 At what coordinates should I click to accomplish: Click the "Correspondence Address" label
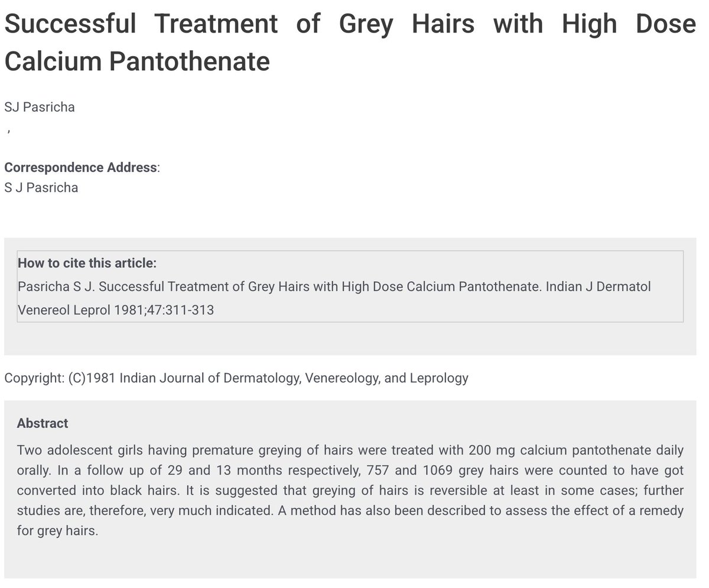point(80,167)
